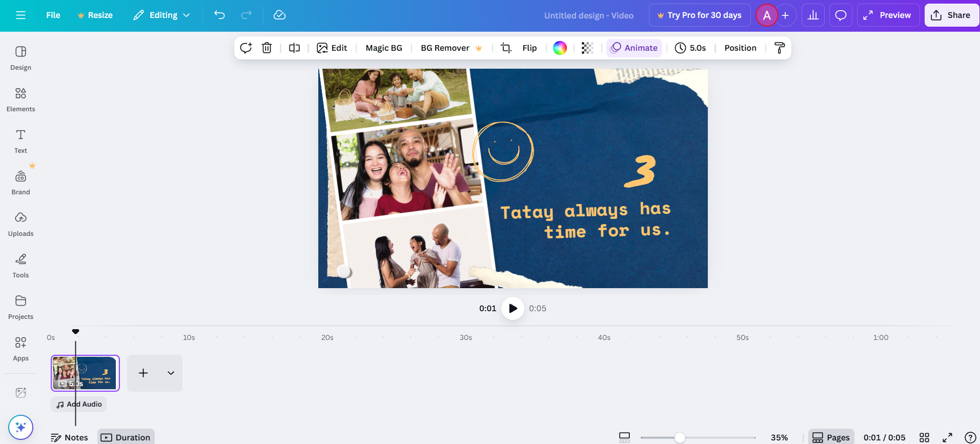Click Magic BG
Viewport: 980px width, 444px height.
tap(384, 48)
